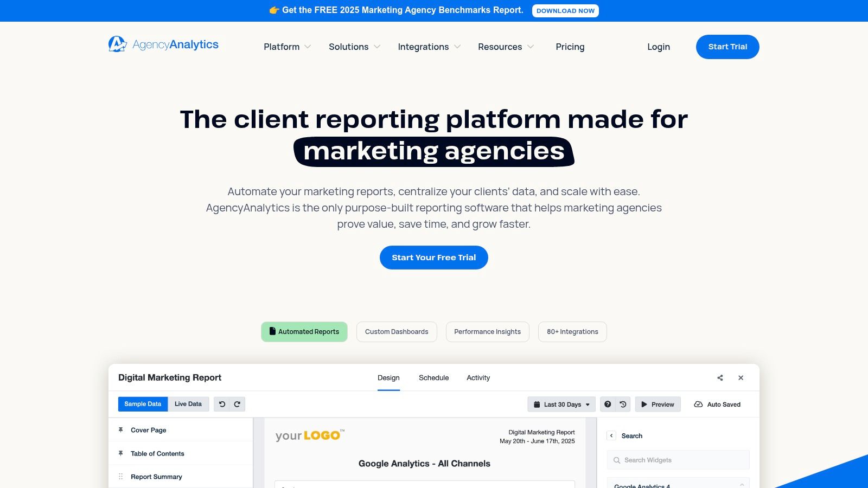Viewport: 868px width, 488px height.
Task: Open the Last 30 Days date range dropdown
Action: [x=561, y=404]
